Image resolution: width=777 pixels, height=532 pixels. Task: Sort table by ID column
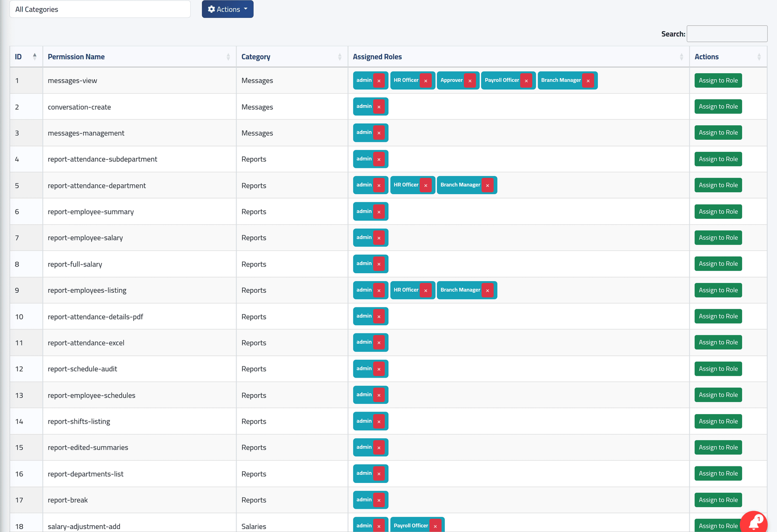[x=26, y=57]
